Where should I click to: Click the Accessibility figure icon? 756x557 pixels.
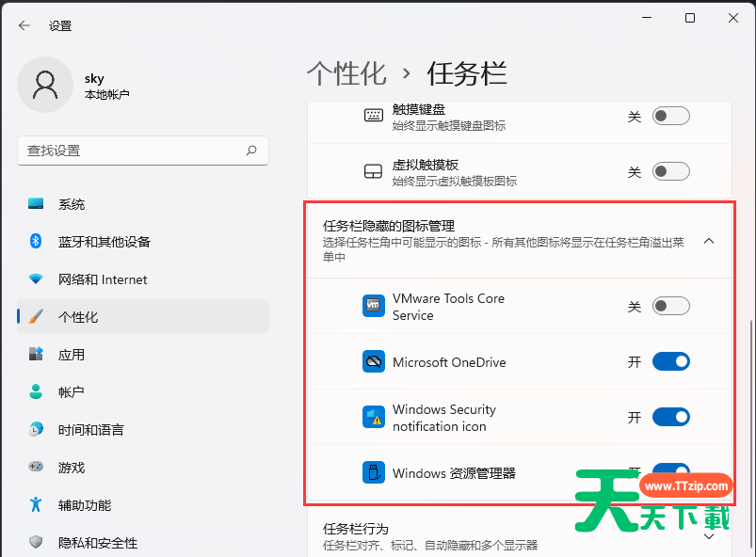coord(36,504)
